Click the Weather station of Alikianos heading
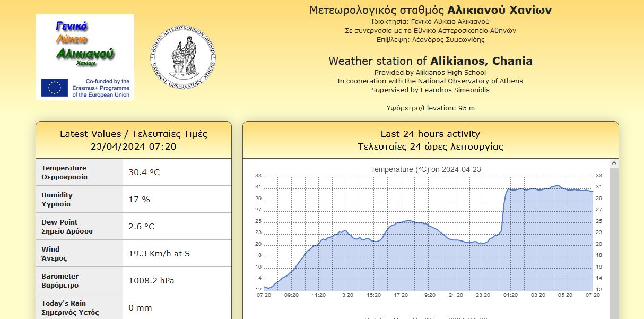644x319 pixels. click(430, 61)
